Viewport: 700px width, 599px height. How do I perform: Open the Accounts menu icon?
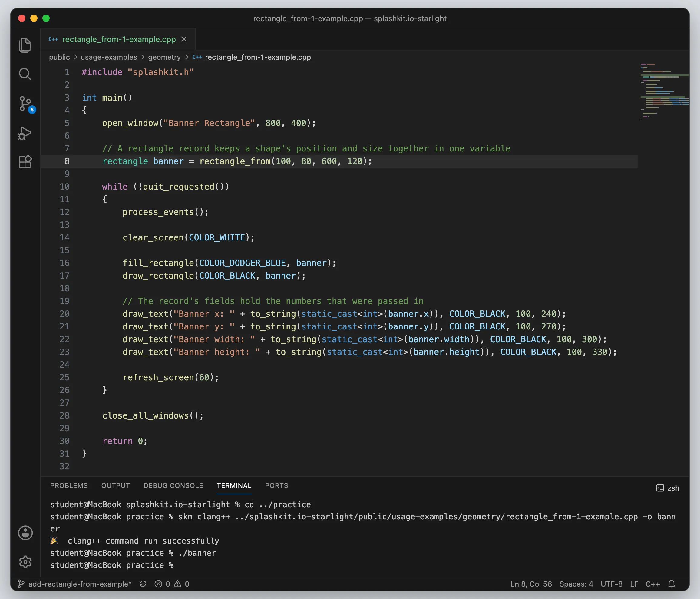25,533
